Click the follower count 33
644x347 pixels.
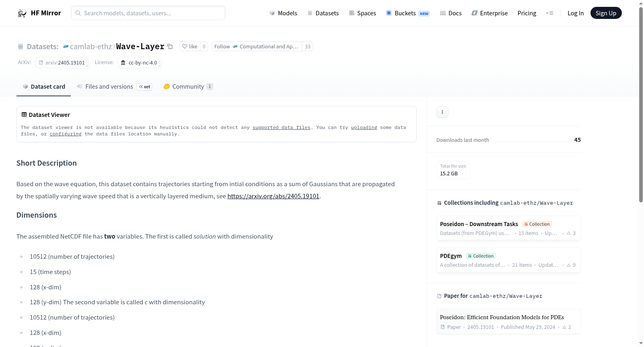[x=308, y=47]
